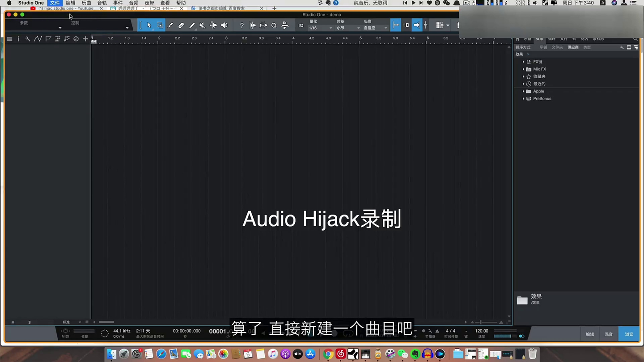Open Finder from the Dock
This screenshot has width=644, height=362.
(x=112, y=354)
